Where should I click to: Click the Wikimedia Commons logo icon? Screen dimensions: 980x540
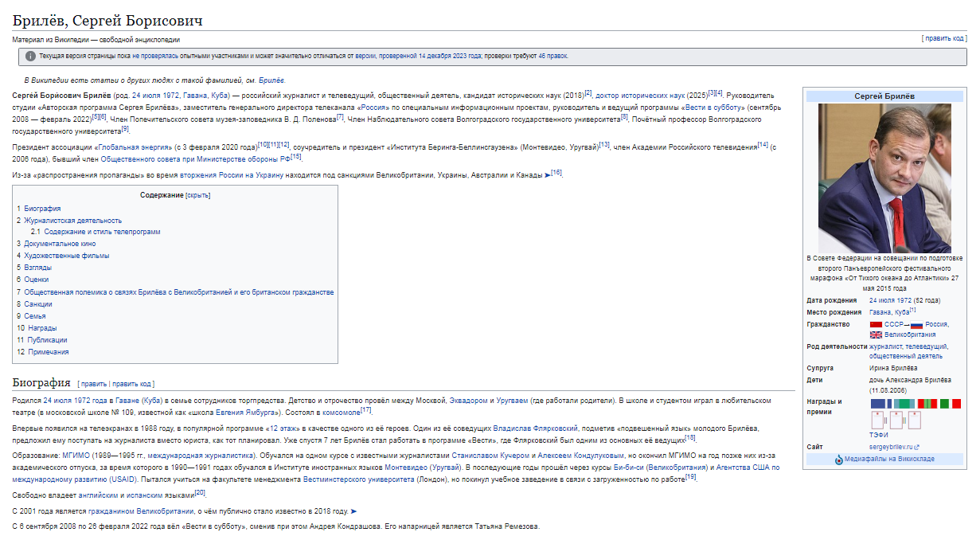click(x=838, y=460)
